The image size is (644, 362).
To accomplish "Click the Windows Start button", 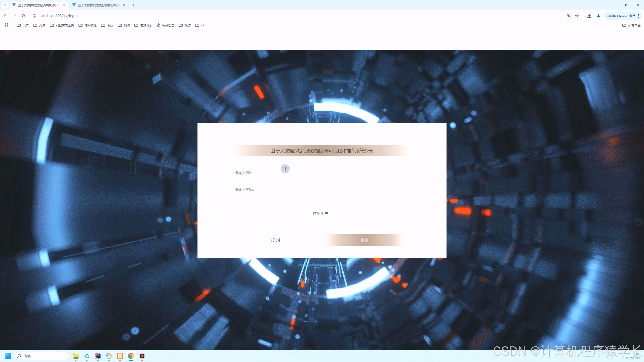I will (8, 356).
